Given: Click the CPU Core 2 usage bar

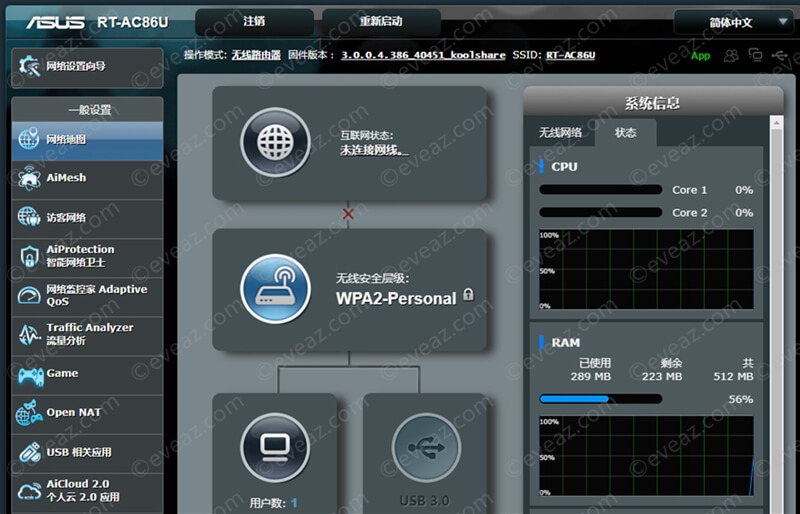Looking at the screenshot, I should coord(601,212).
